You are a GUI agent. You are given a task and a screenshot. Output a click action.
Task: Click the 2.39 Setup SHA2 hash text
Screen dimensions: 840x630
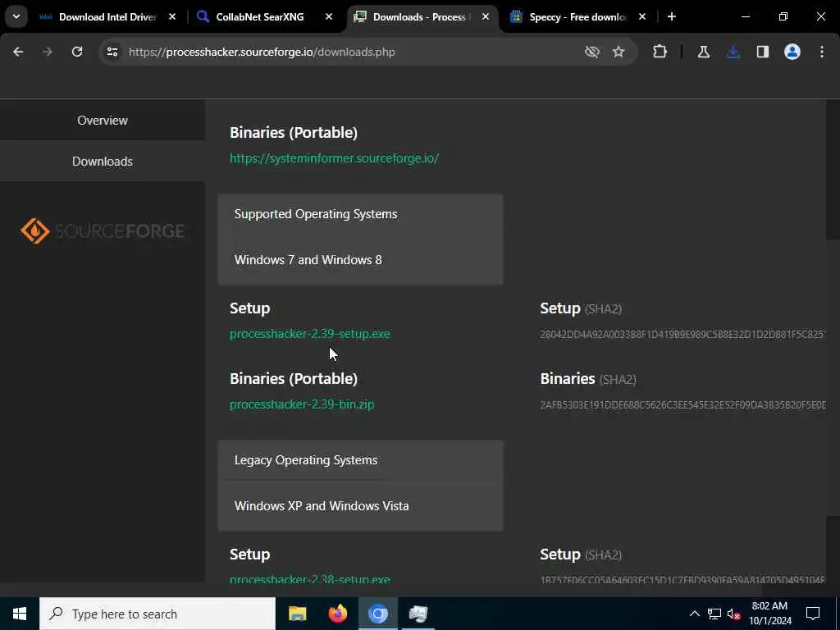tap(683, 335)
